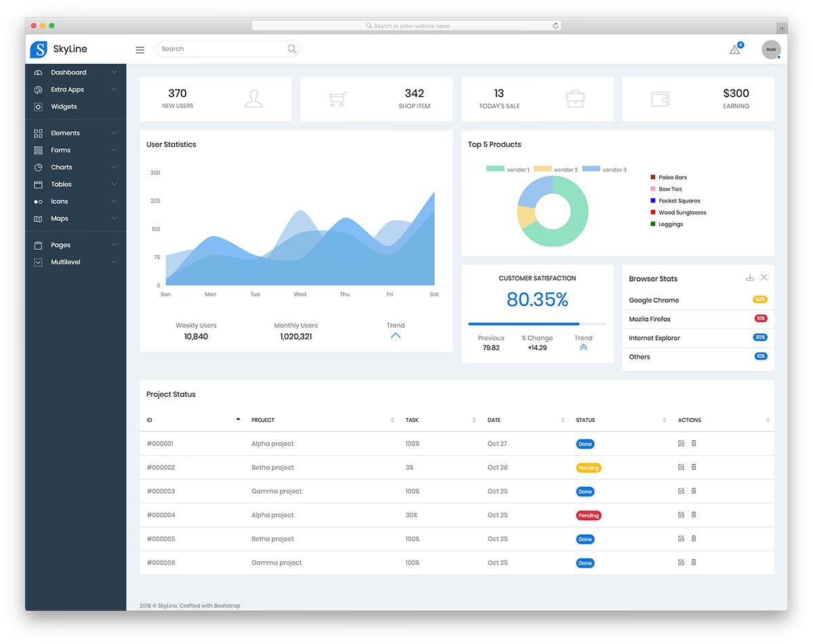Open the Dashboard menu item

point(68,72)
